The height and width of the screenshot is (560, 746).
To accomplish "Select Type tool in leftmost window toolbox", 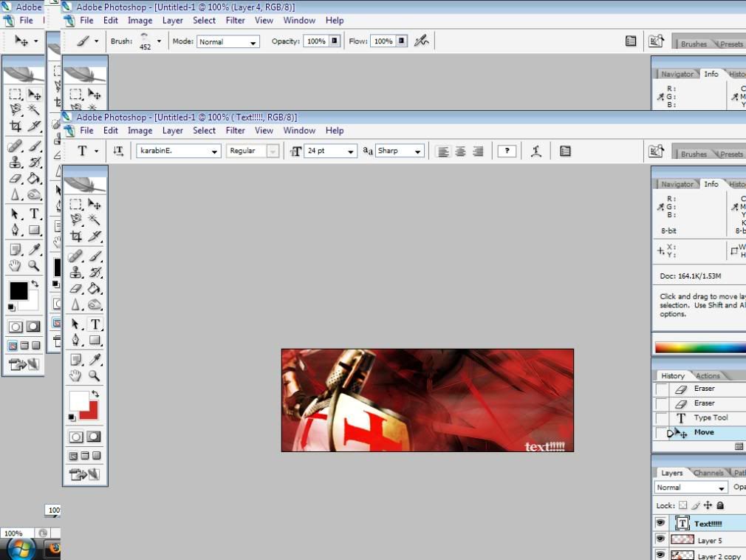I will click(34, 214).
